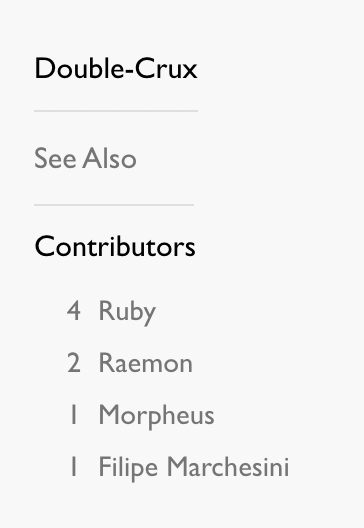Click the count 1 beside Filipe Marchesini
The width and height of the screenshot is (364, 528).
pyautogui.click(x=74, y=467)
